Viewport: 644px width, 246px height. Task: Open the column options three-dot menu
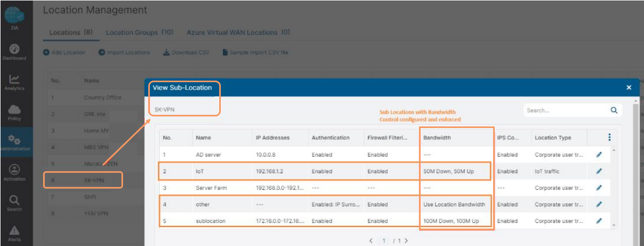tap(609, 137)
